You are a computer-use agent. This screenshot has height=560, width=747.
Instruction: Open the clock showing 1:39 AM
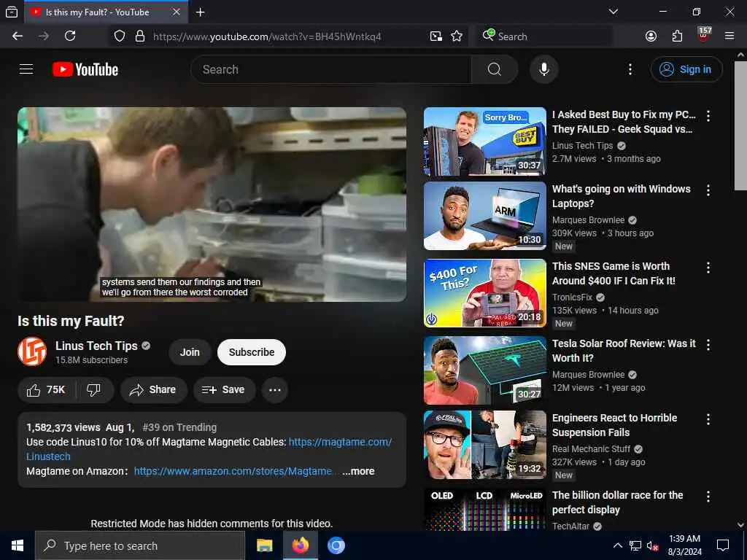[x=684, y=545]
